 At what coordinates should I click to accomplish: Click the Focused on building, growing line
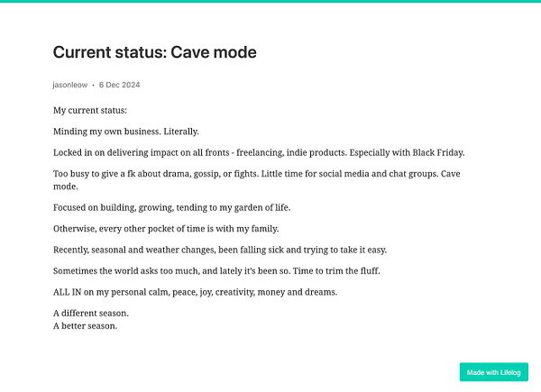pyautogui.click(x=172, y=207)
